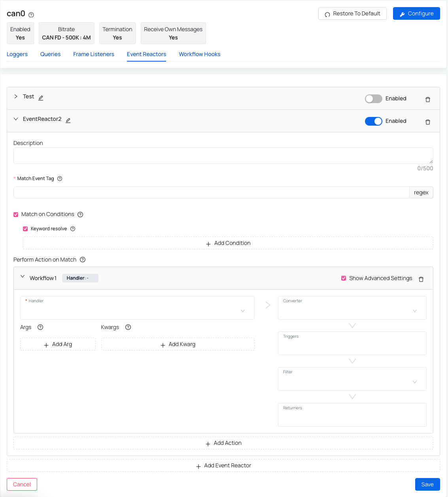
Task: Disable Show Advanced Settings for Workflow1
Action: point(344,278)
